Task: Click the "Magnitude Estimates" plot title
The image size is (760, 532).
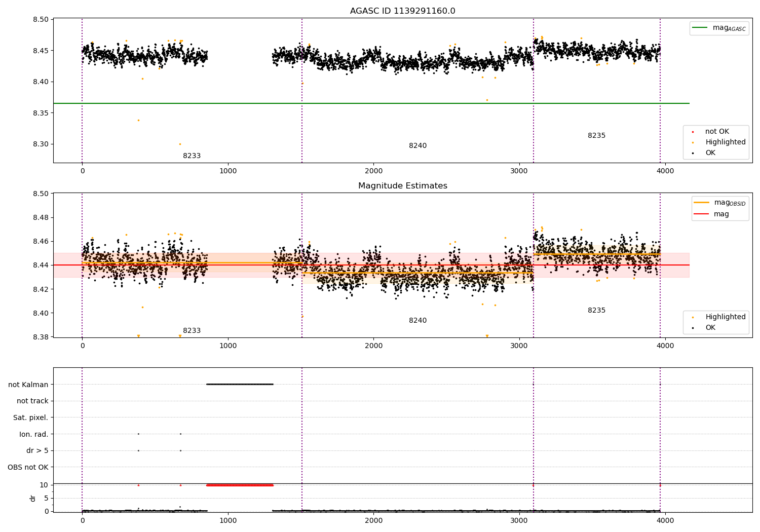Action: [402, 186]
